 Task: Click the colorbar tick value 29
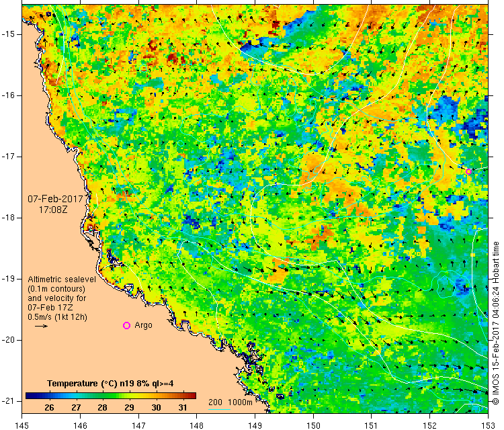click(x=129, y=408)
